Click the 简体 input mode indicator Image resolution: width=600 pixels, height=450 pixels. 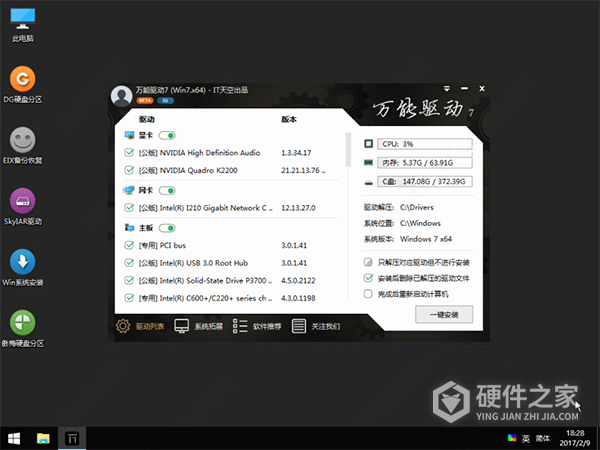(x=543, y=439)
